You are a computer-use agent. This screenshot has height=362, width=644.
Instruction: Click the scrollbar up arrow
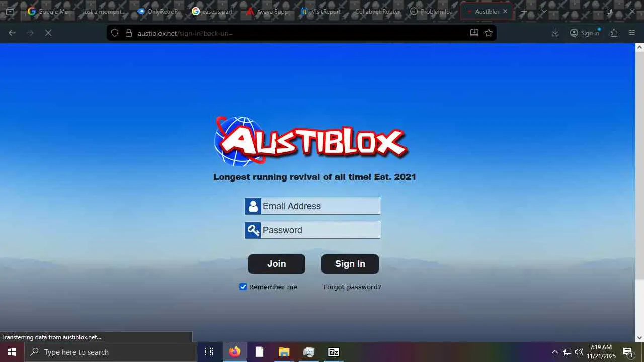pos(639,48)
